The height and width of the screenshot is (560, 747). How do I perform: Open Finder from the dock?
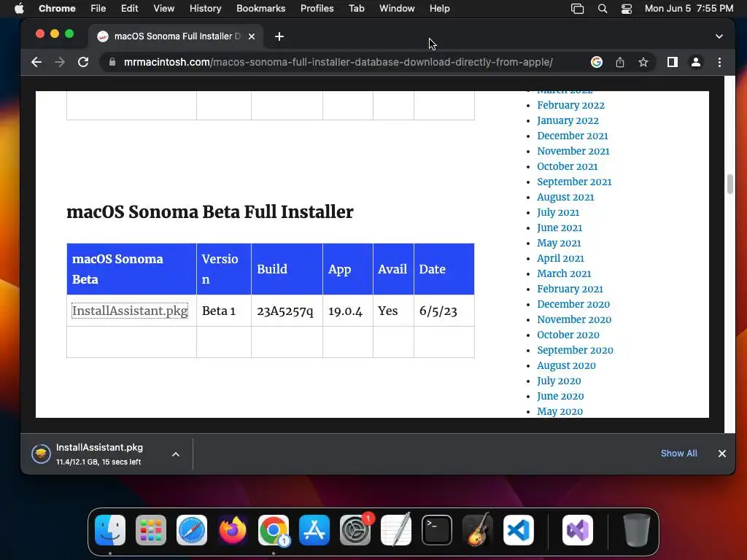pyautogui.click(x=110, y=530)
